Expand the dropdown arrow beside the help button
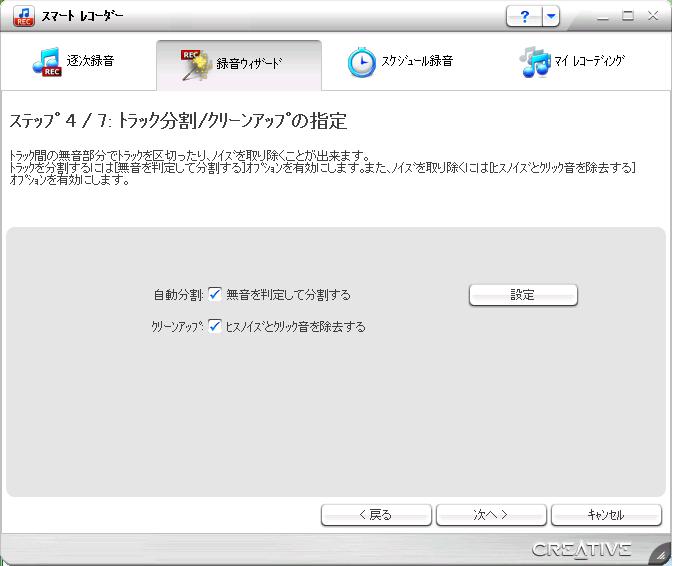The width and height of the screenshot is (683, 566). [551, 18]
